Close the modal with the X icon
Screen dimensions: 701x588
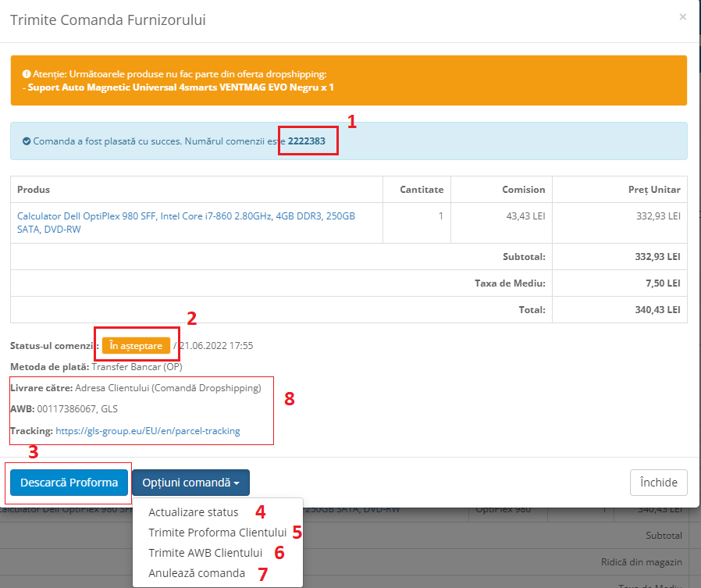point(683,16)
